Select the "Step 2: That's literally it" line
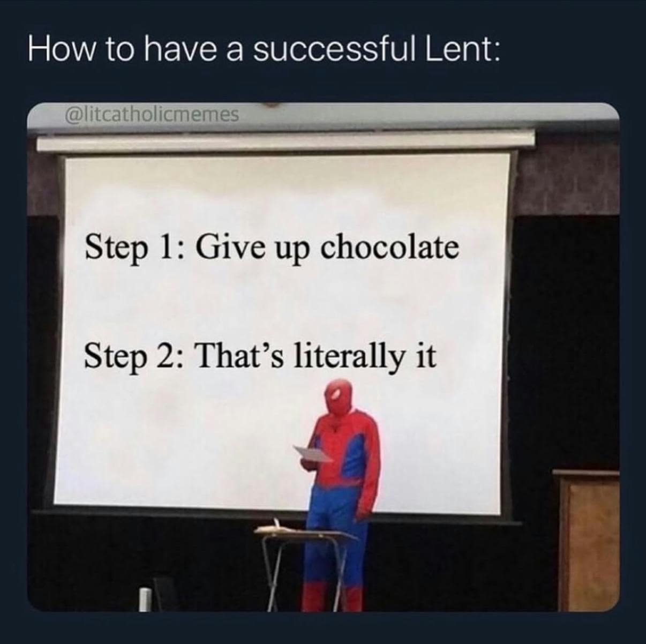This screenshot has height=644, width=646. (x=260, y=357)
